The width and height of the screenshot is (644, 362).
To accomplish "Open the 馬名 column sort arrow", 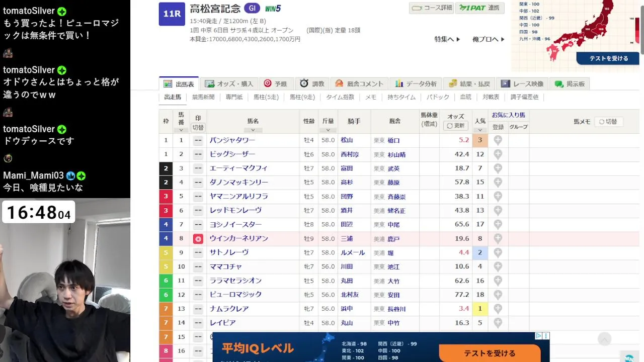I will click(253, 130).
